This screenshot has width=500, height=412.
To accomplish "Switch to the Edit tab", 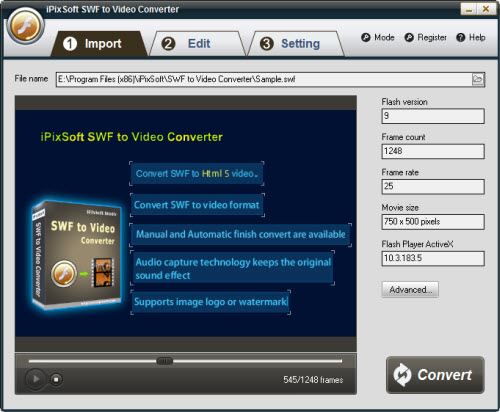I will tap(197, 44).
